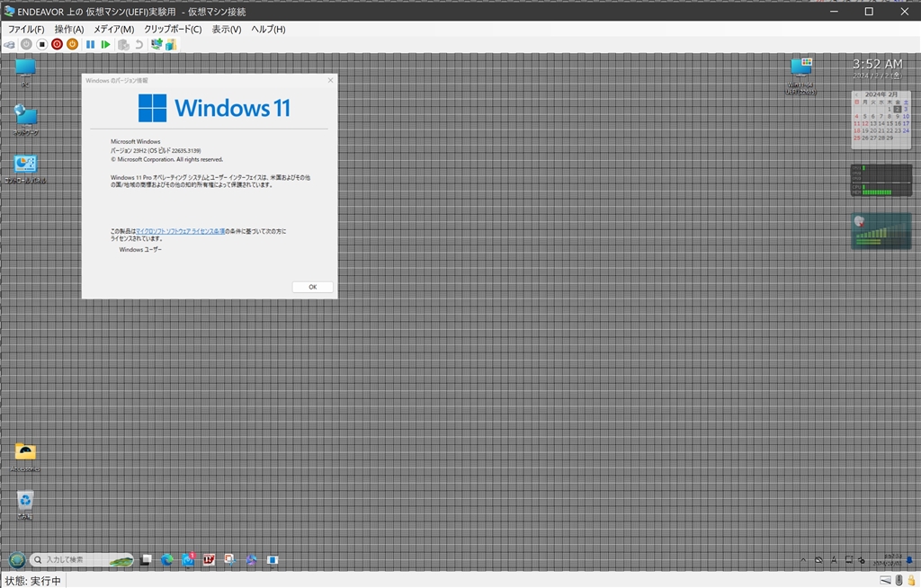Open the メディア(M) menu

pos(114,29)
